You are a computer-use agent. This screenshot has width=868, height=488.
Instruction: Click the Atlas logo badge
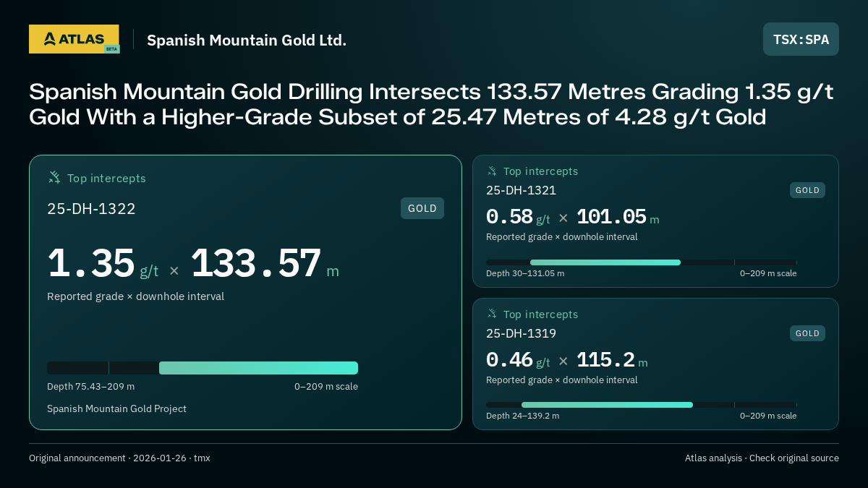click(x=74, y=39)
